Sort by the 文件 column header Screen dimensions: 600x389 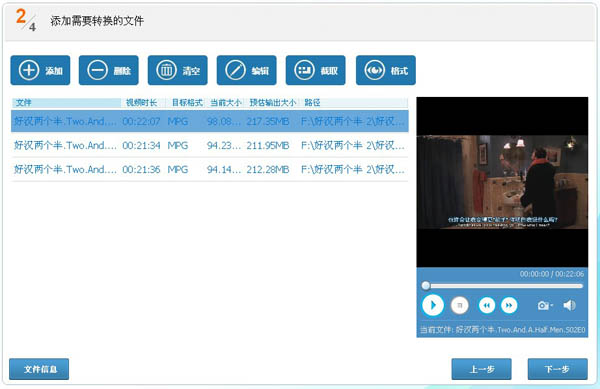click(x=66, y=103)
